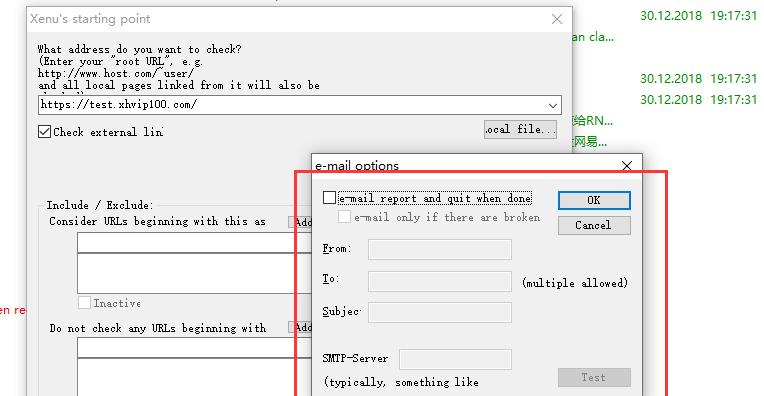The image size is (764, 396).
Task: Click the e-mail options dialog title
Action: point(357,166)
